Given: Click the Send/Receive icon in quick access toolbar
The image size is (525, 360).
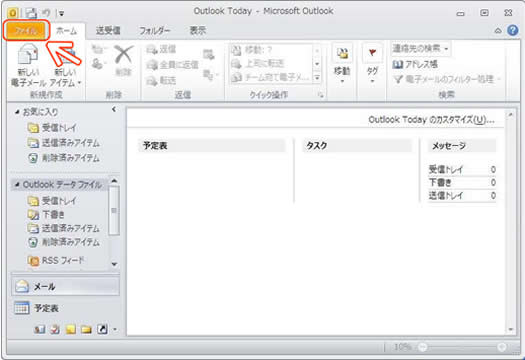Looking at the screenshot, I should click(x=31, y=13).
